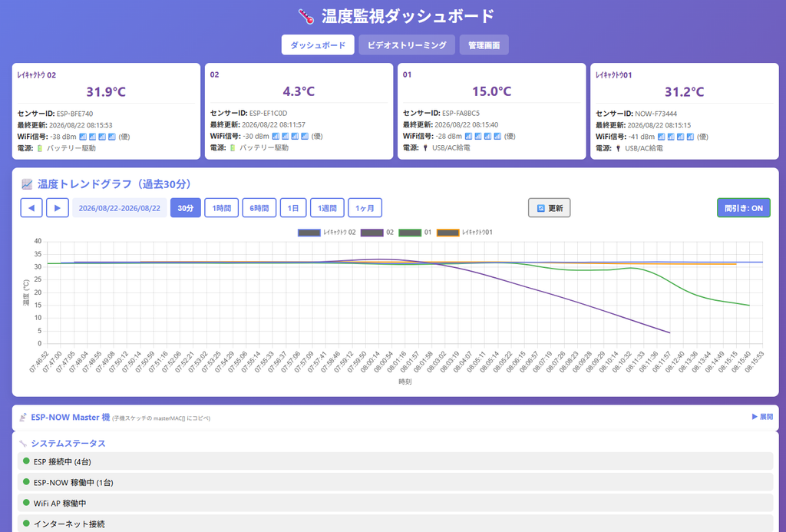Click the green dot for WiFi AP 稼働中

click(27, 502)
